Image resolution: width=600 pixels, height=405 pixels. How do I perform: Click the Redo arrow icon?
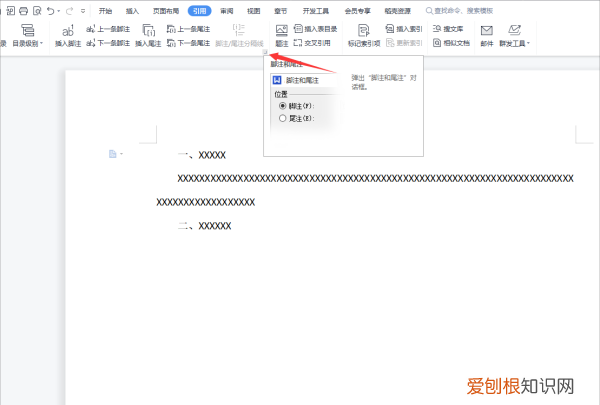(x=70, y=11)
